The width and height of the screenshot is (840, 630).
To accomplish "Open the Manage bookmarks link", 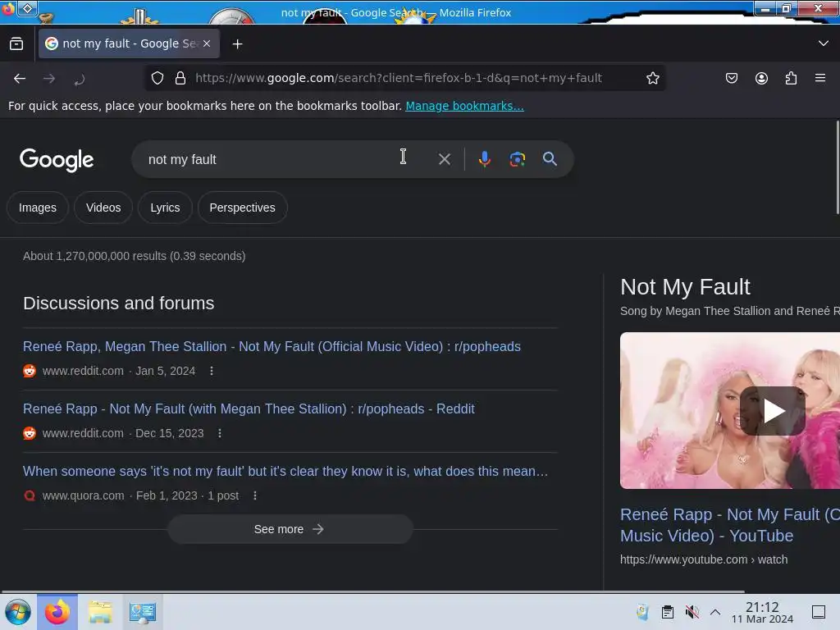I will (x=464, y=106).
